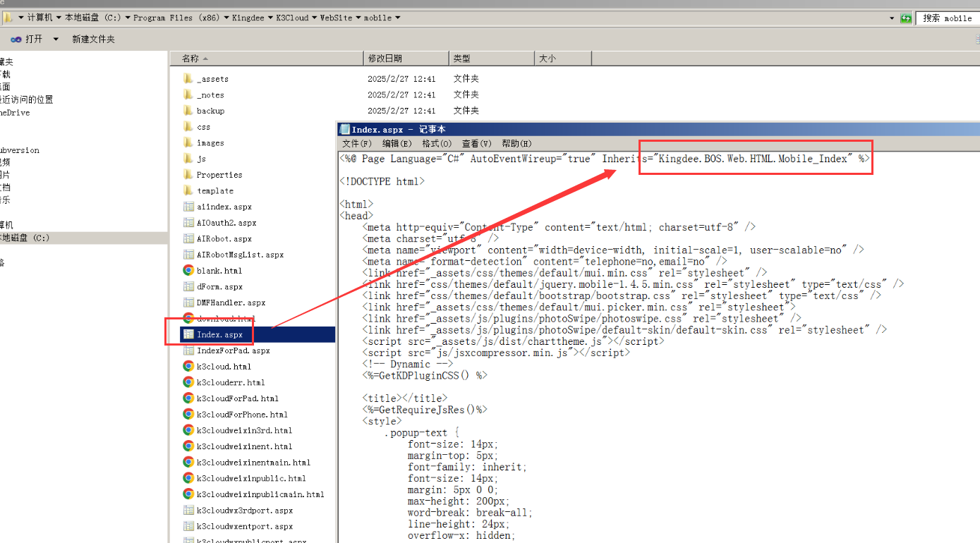The image size is (980, 543).
Task: Select the images folder icon
Action: point(188,142)
